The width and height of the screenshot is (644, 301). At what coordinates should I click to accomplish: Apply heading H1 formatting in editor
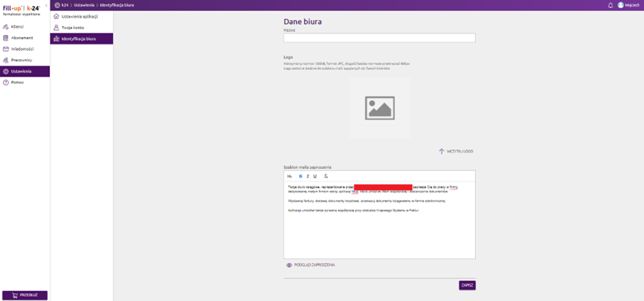pos(289,176)
